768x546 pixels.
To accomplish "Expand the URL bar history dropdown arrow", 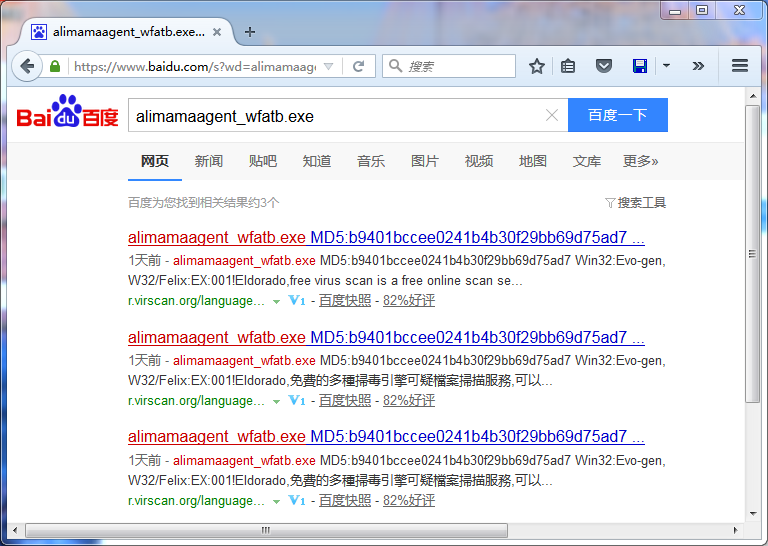I will click(x=330, y=66).
